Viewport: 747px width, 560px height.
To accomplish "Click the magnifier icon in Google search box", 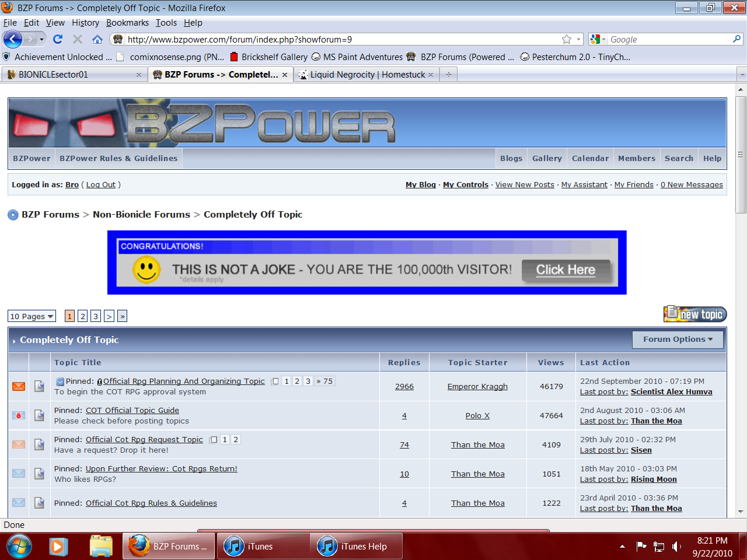I will pos(737,39).
